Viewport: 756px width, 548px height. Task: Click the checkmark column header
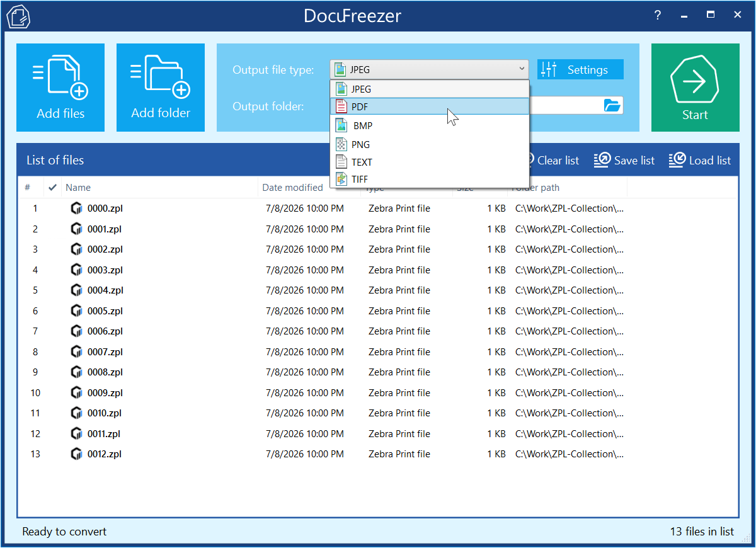[x=53, y=187]
